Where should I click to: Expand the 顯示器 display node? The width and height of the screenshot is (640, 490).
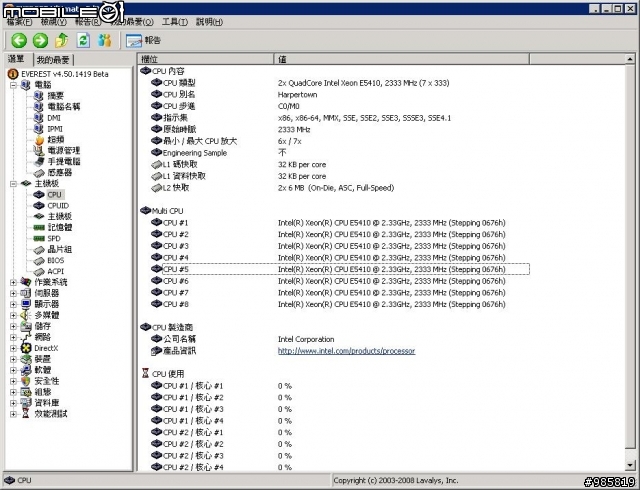(x=13, y=304)
